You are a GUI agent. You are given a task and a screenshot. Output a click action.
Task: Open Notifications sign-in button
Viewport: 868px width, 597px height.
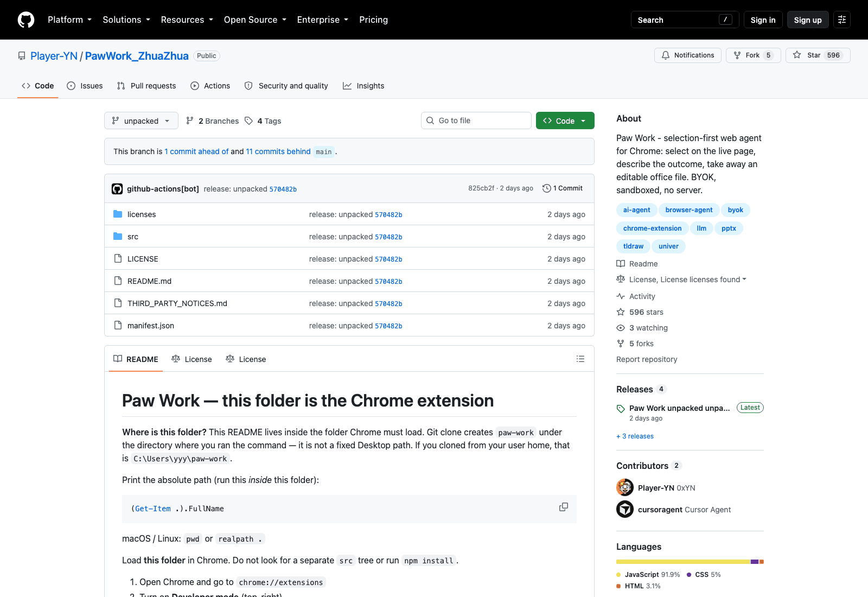coord(688,55)
